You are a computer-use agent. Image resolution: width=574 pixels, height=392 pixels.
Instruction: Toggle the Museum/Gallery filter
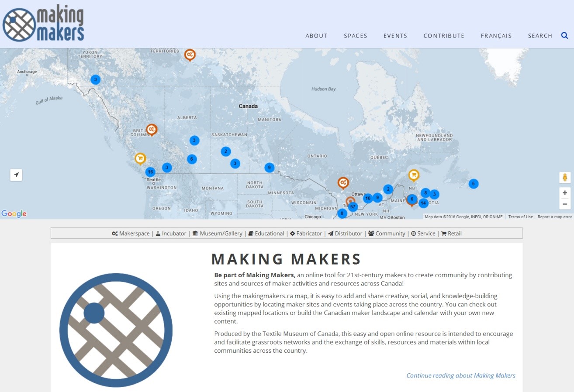coord(217,234)
